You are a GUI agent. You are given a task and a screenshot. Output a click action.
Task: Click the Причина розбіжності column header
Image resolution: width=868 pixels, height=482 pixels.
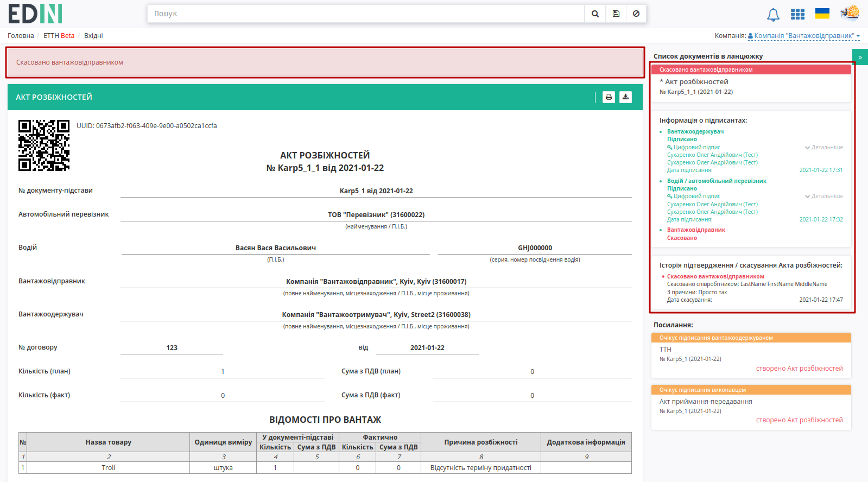point(480,442)
